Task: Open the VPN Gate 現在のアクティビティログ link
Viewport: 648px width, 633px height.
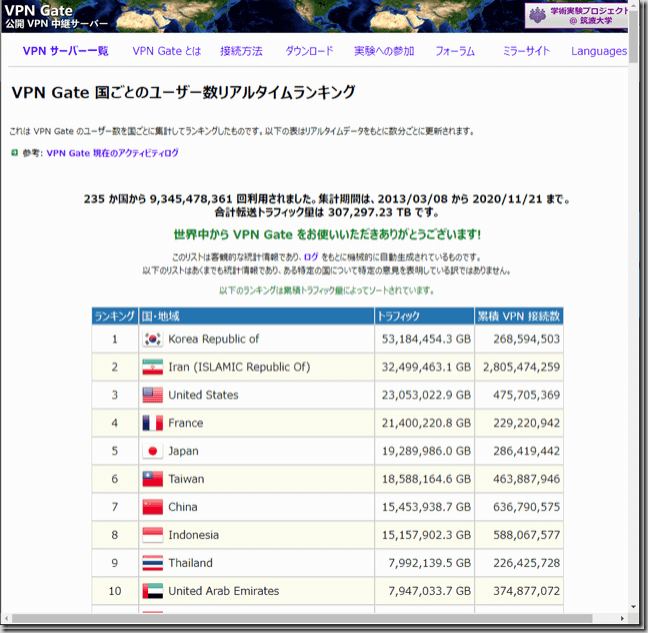Action: click(x=112, y=153)
